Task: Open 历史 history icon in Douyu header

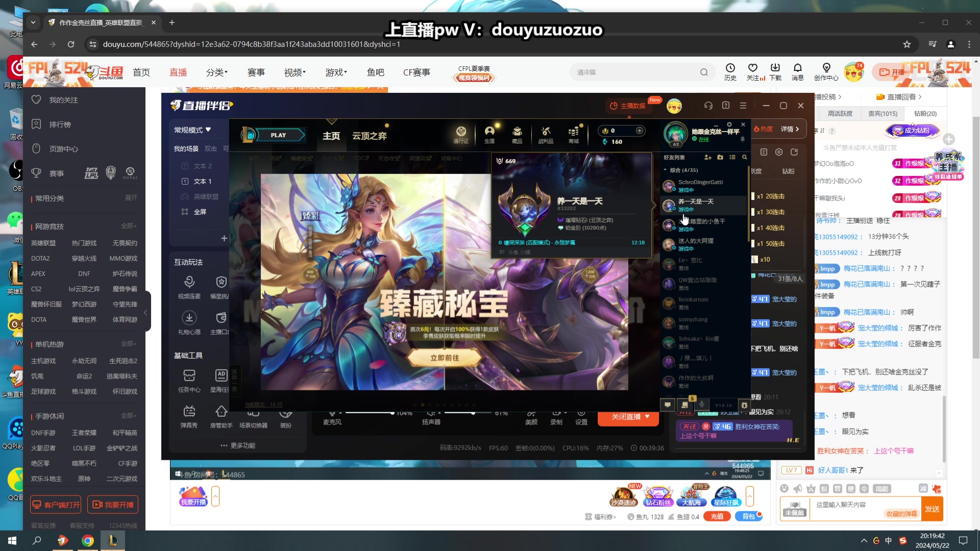Action: coord(730,72)
